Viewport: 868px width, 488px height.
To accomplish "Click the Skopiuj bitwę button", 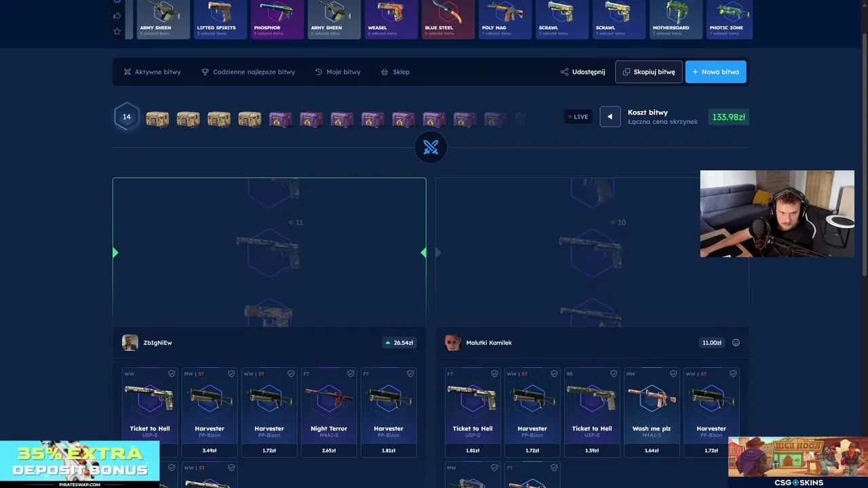I will click(649, 72).
